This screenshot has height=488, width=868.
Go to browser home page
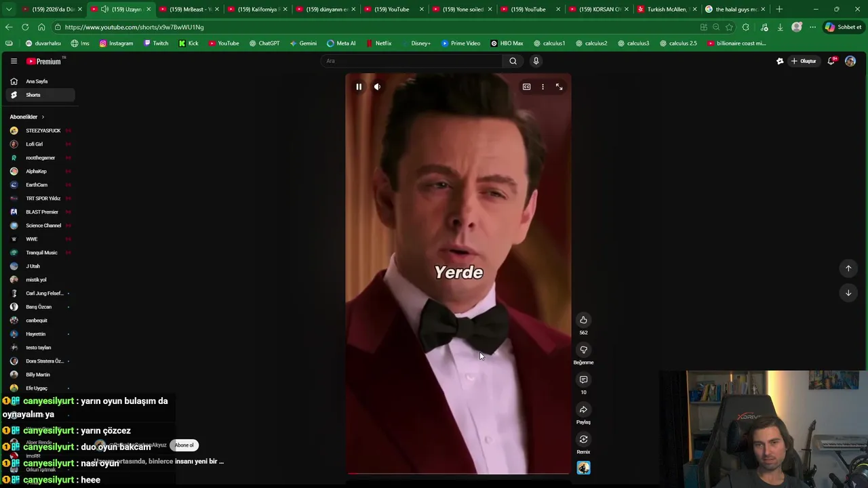pyautogui.click(x=41, y=27)
